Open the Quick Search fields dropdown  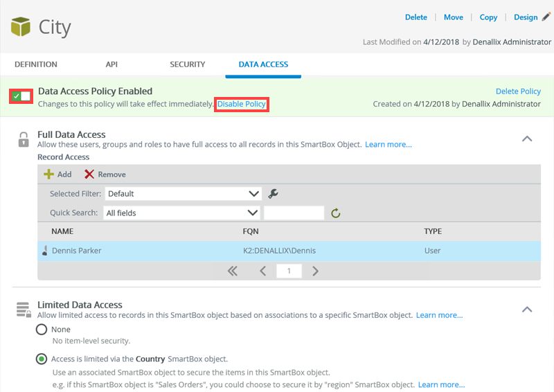pos(181,213)
